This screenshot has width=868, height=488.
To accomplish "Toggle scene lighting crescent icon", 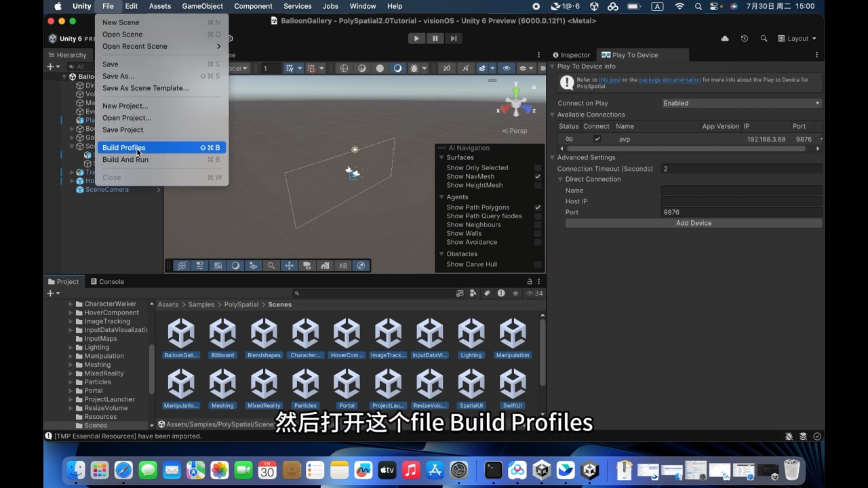I will coord(397,68).
